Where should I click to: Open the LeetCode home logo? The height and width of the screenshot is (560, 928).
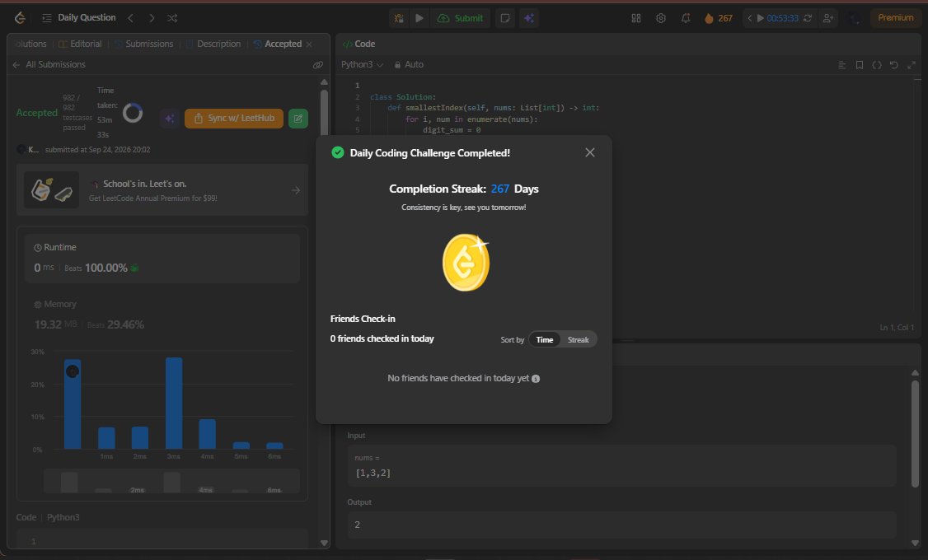click(x=20, y=18)
